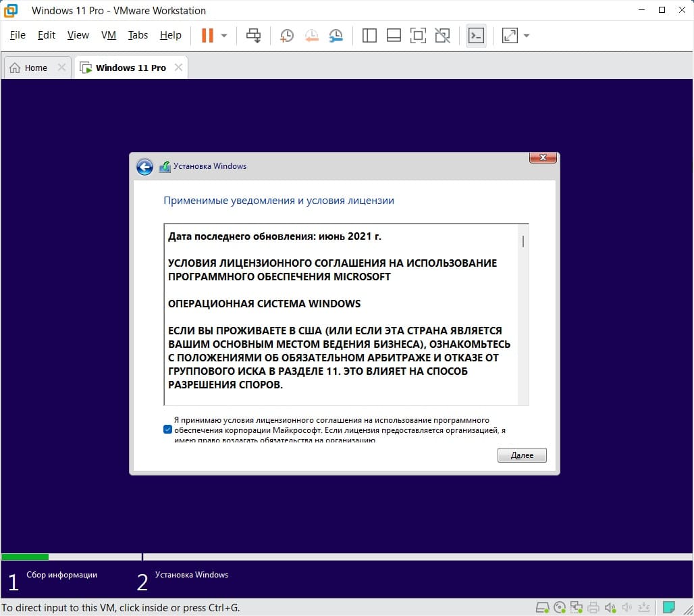Open the Tabs menu
Viewport: 694px width, 616px height.
[x=138, y=35]
